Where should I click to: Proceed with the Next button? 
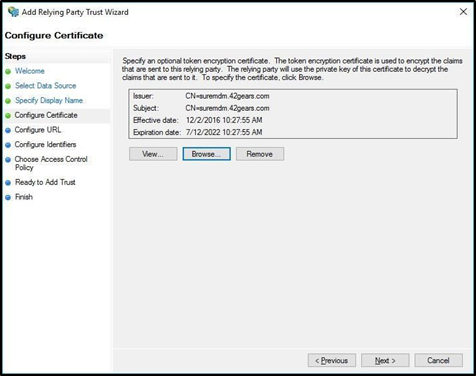(x=385, y=360)
